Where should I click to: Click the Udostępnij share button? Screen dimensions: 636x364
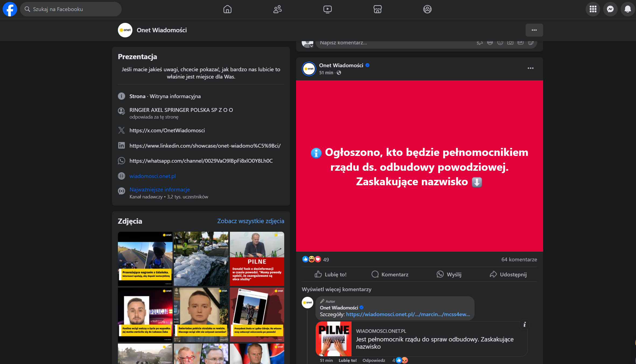click(508, 274)
